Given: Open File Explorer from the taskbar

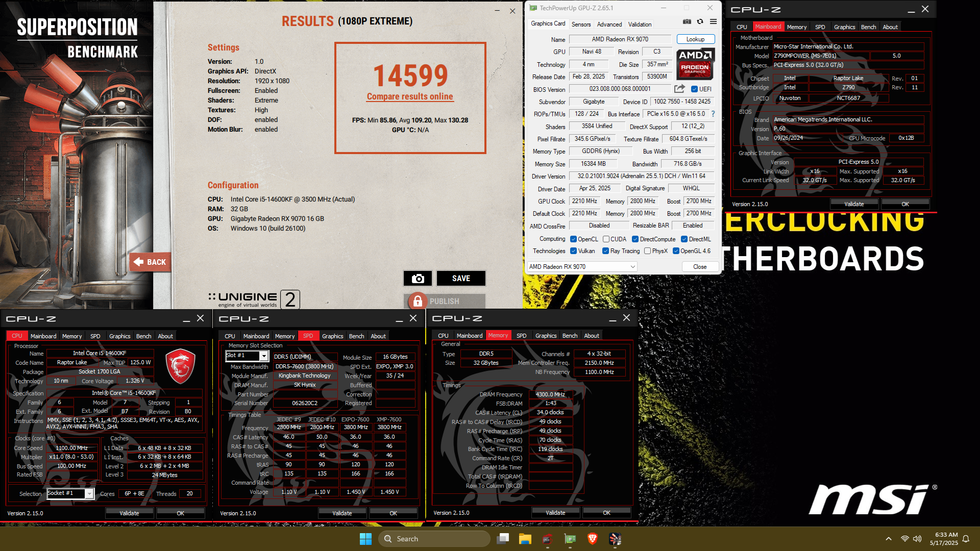Looking at the screenshot, I should 525,539.
